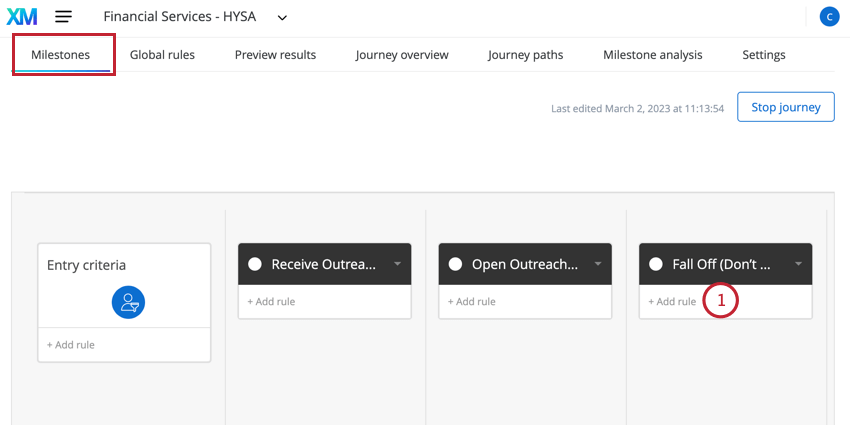The height and width of the screenshot is (425, 850).
Task: Click the Entry criteria person filter icon
Action: (128, 302)
